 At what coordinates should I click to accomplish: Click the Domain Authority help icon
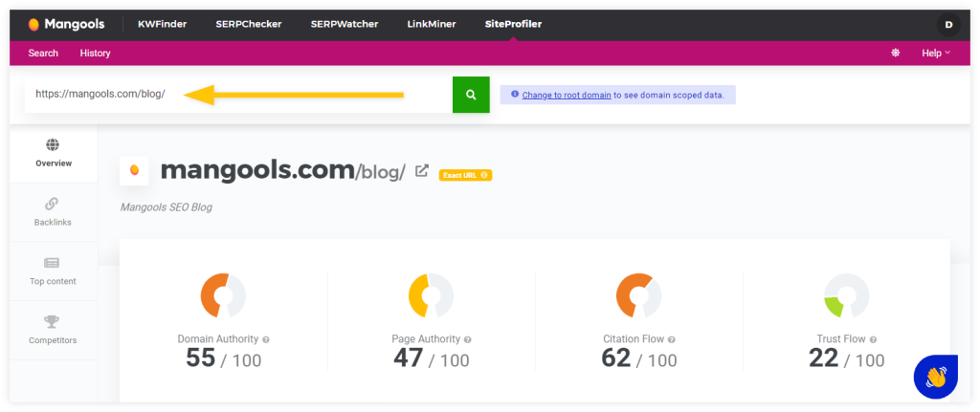(x=266, y=339)
